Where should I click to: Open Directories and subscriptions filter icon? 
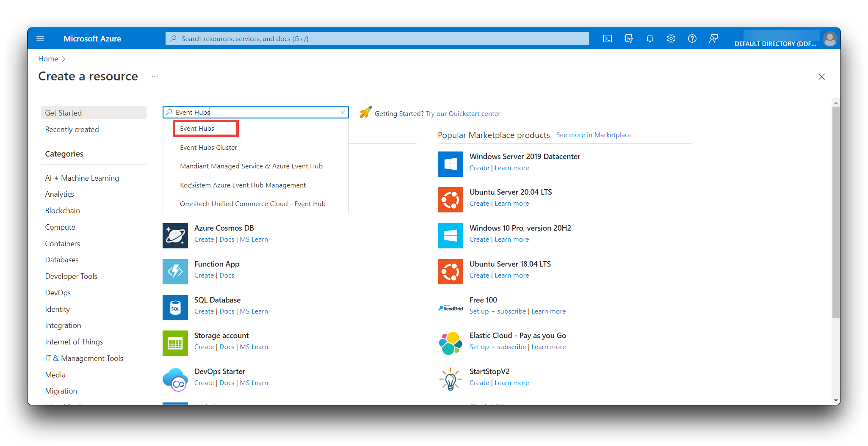(629, 39)
